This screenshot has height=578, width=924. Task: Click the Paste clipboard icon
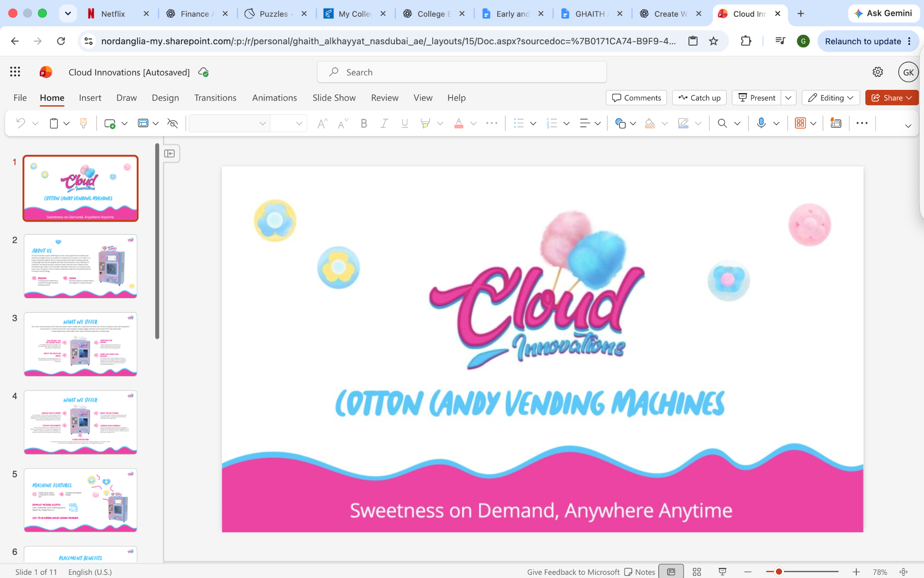coord(54,123)
